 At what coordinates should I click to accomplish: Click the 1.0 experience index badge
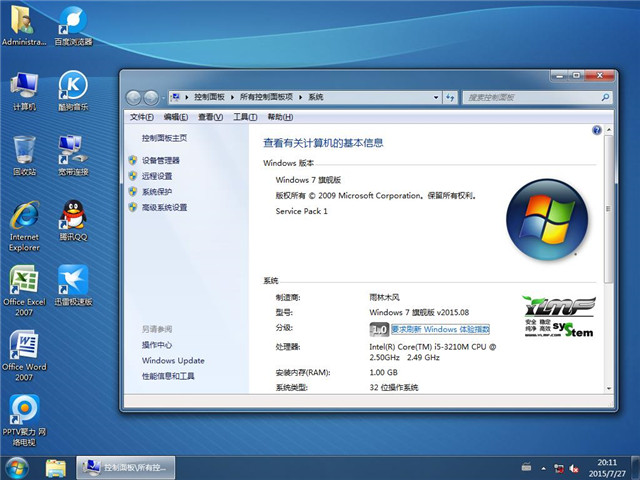pyautogui.click(x=379, y=329)
